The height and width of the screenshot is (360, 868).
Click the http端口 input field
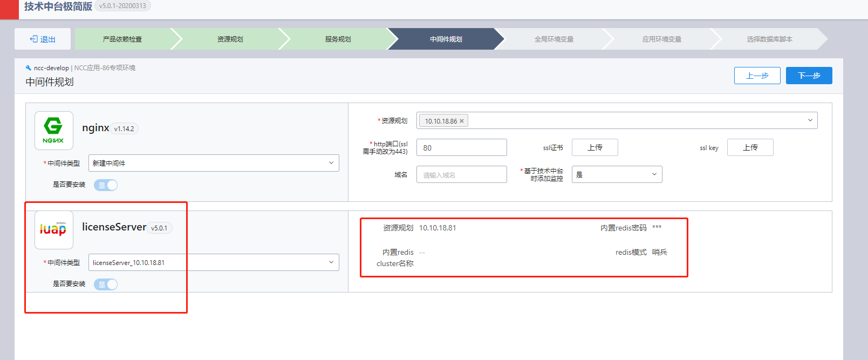pos(461,147)
